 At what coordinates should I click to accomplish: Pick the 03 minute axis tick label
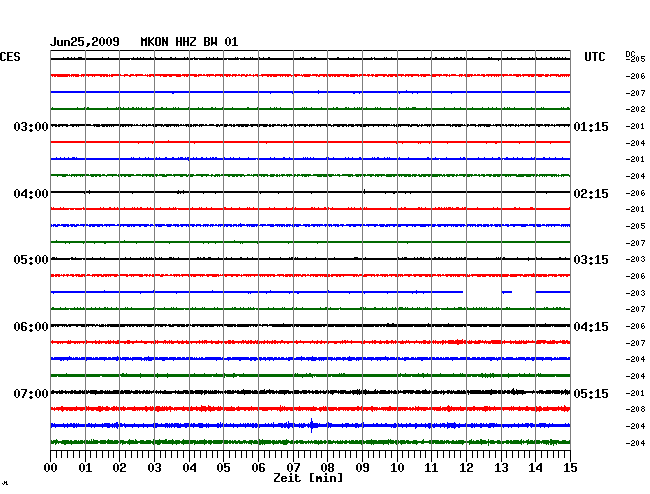click(154, 468)
